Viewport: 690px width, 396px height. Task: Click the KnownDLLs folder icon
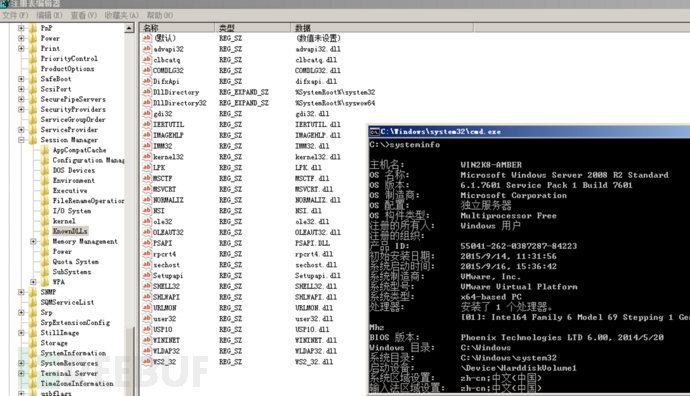45,231
